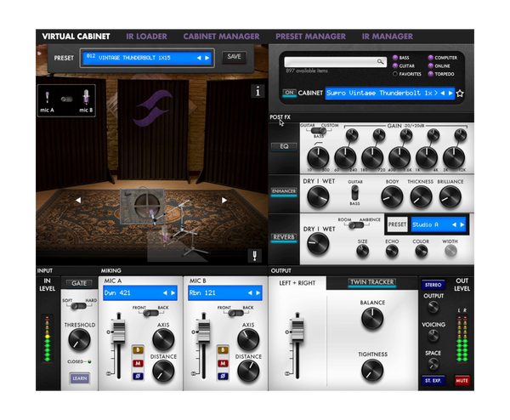Open the Cabinet Manager tab
Screen dimensions: 510x420
point(221,37)
